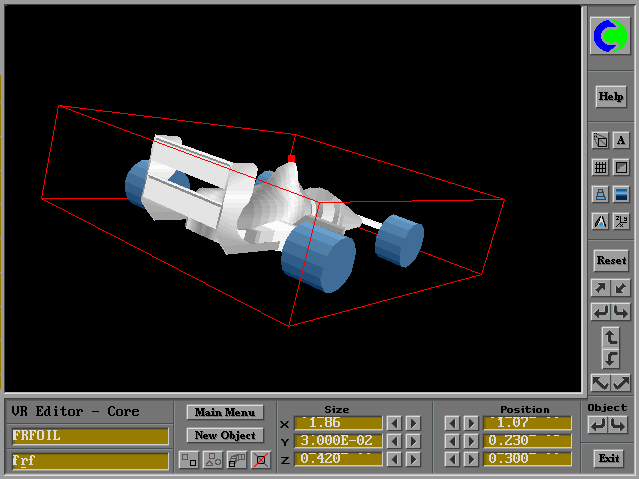Open Help from the right panel
This screenshot has width=639, height=479.
click(x=610, y=97)
